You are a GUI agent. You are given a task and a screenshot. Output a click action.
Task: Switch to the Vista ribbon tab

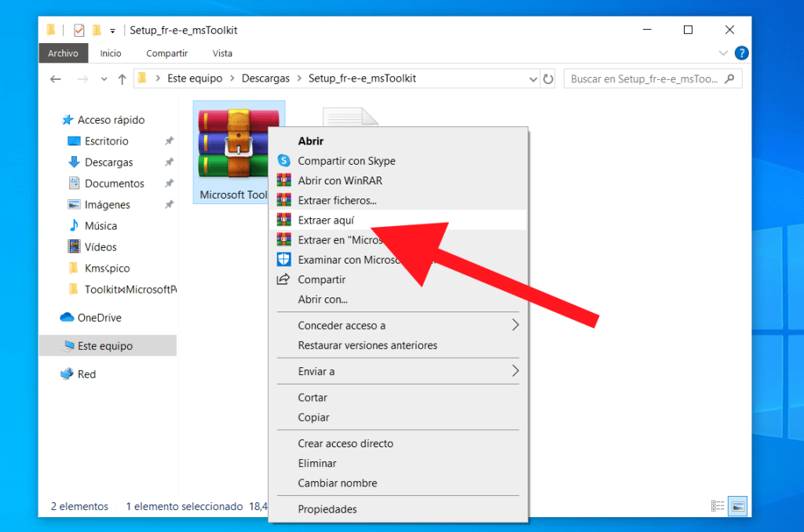tap(222, 53)
